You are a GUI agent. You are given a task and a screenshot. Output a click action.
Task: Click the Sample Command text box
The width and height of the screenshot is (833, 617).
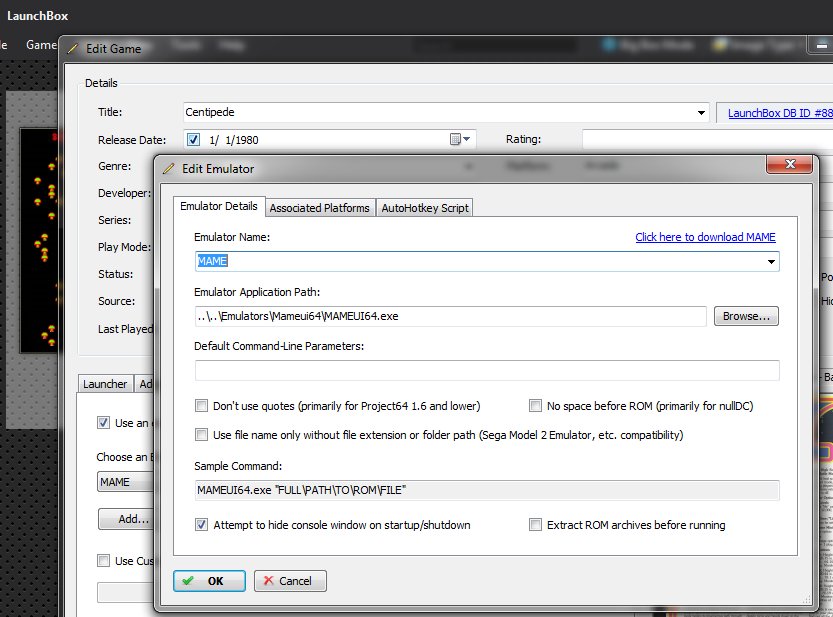coord(487,490)
